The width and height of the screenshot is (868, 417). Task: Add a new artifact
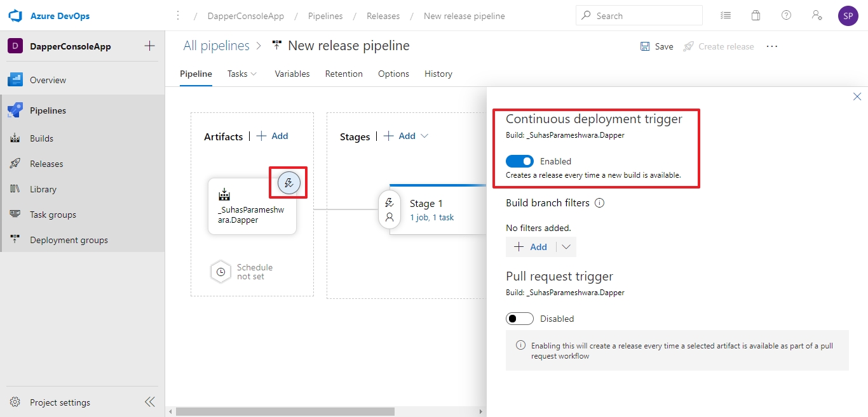pos(272,136)
